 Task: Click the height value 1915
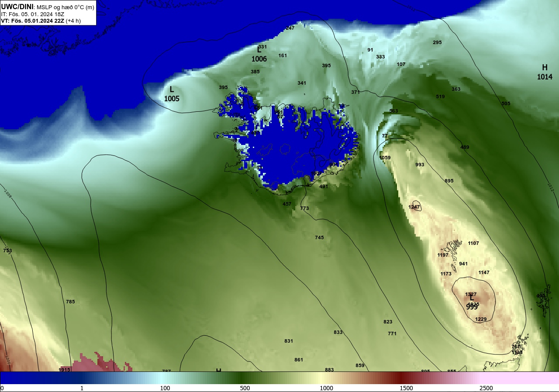tap(65, 370)
